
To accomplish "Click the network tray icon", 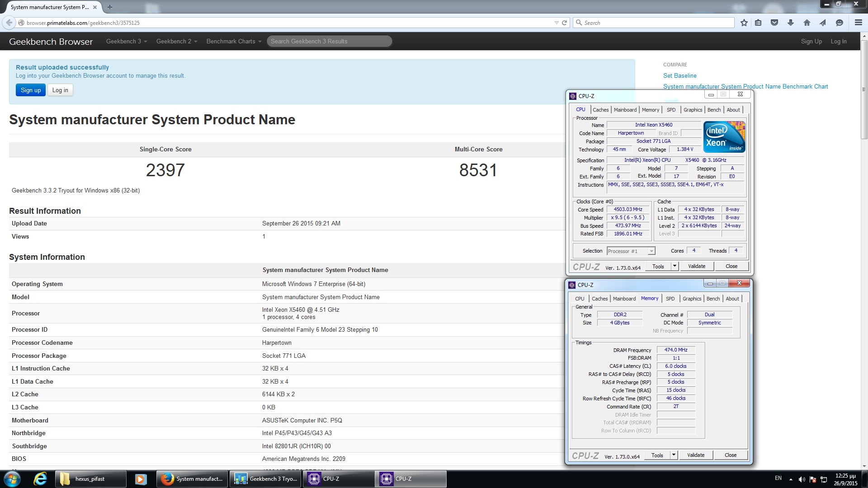I will pos(824,479).
